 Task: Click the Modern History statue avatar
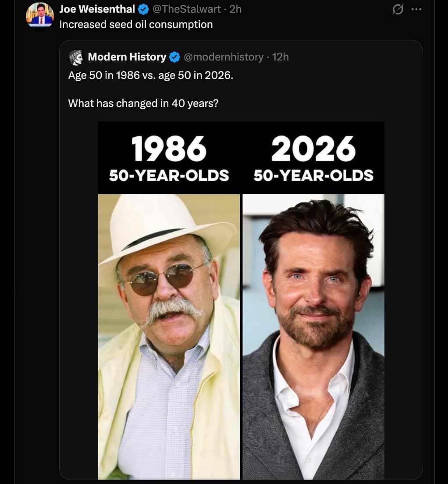point(76,57)
